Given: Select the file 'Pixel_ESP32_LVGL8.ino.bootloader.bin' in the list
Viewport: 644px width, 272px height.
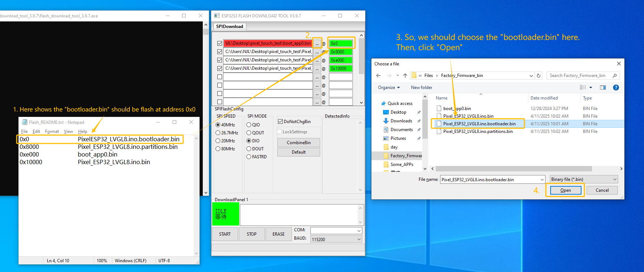Looking at the screenshot, I should pyautogui.click(x=479, y=124).
